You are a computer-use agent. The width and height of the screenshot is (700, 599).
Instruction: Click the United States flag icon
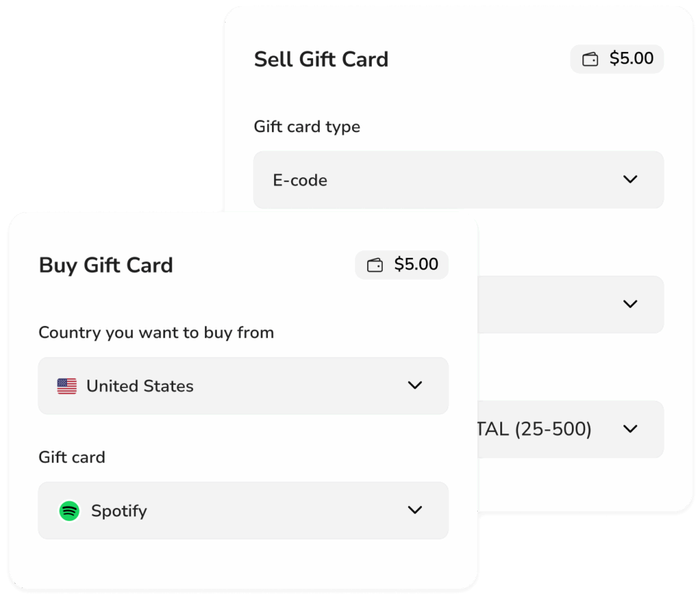point(67,386)
